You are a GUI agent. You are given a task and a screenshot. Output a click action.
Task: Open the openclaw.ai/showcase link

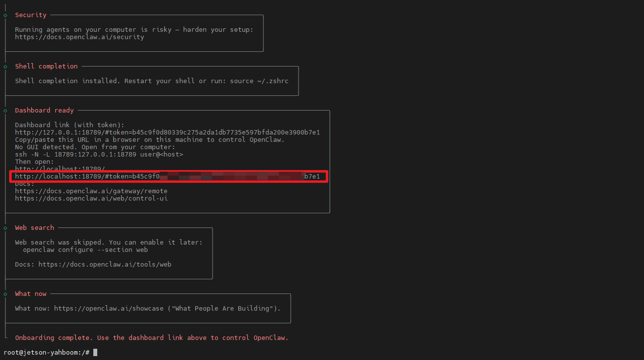click(109, 309)
